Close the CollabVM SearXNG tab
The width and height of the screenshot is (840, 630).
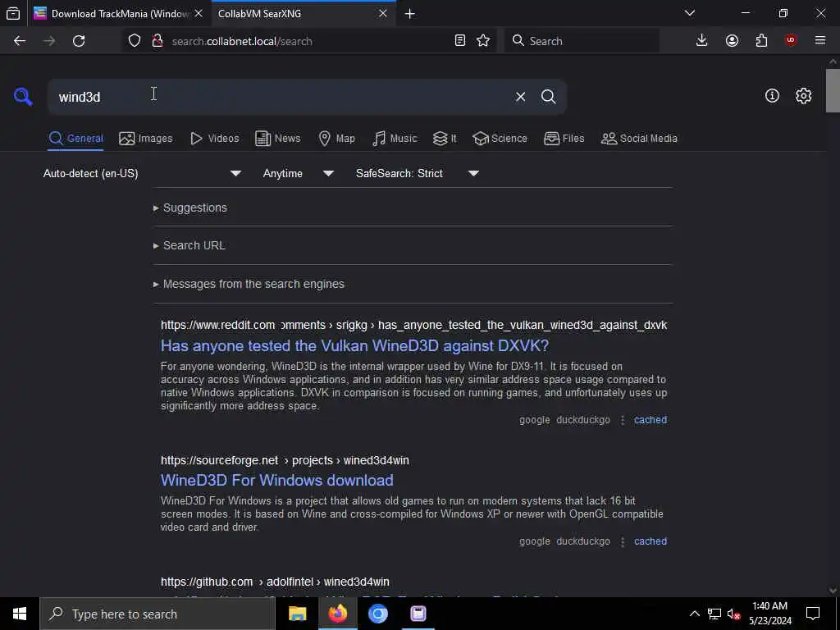(x=382, y=14)
